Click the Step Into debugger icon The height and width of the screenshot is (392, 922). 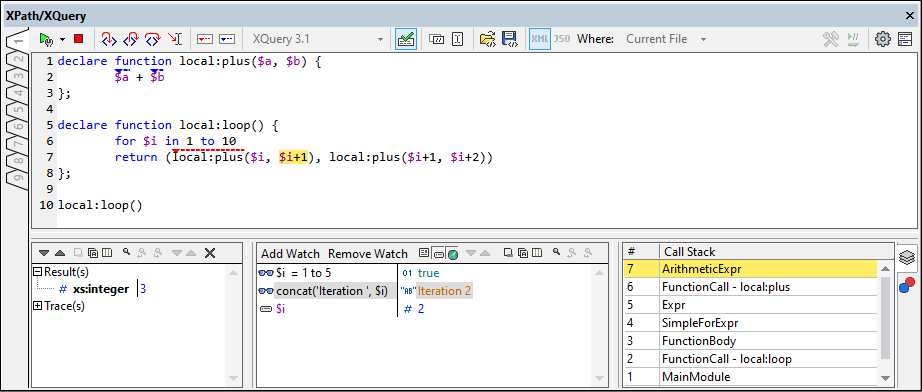click(108, 39)
